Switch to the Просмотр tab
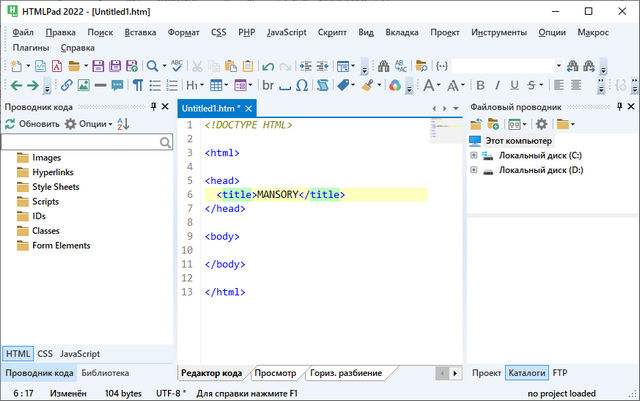Viewport: 640px width, 401px height. point(275,373)
